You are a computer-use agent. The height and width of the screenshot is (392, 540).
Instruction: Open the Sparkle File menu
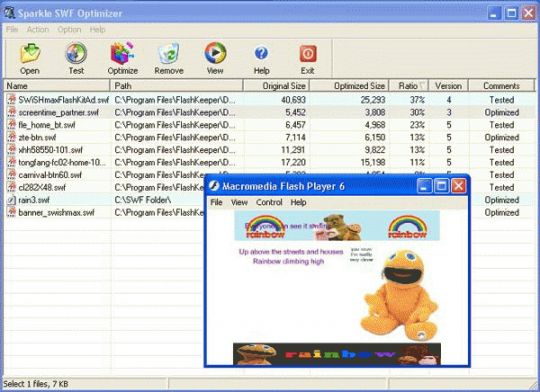[12, 30]
